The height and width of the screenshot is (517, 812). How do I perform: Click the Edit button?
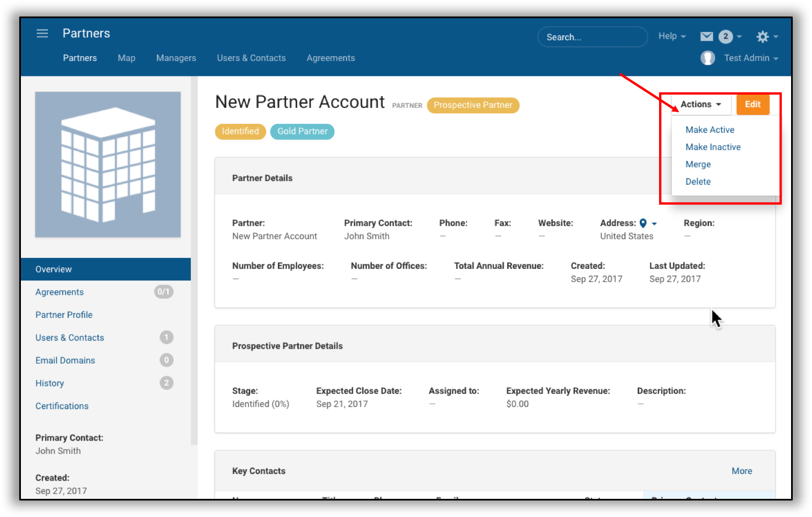[x=753, y=104]
